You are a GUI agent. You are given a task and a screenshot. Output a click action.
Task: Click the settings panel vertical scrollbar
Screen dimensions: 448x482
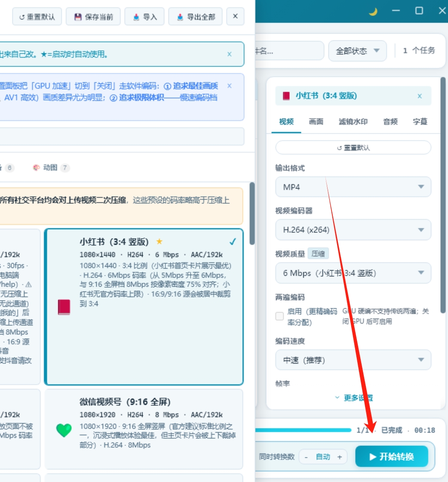443,195
